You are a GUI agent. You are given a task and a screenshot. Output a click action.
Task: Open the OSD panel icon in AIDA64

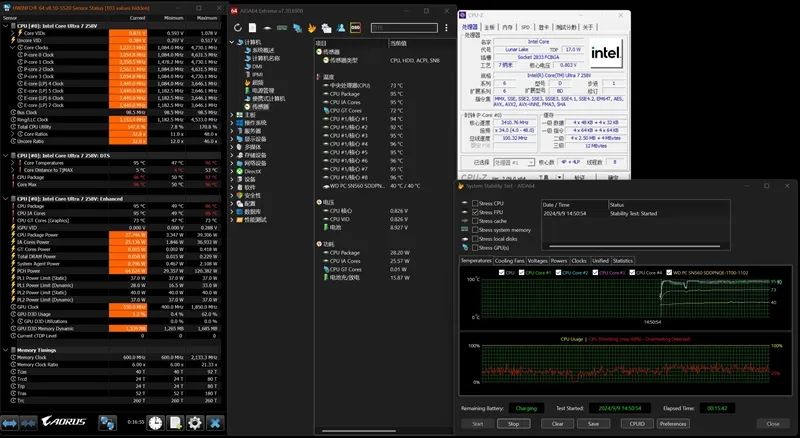point(356,28)
